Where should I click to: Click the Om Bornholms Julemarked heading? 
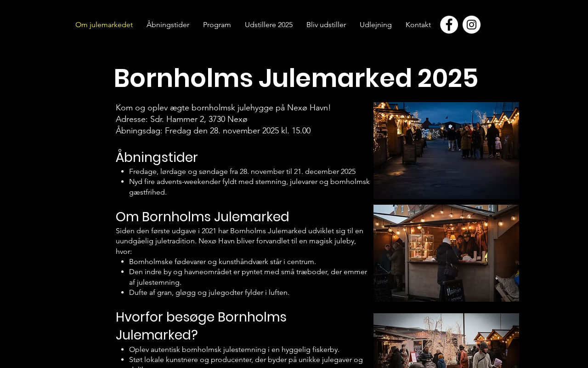pyautogui.click(x=203, y=217)
